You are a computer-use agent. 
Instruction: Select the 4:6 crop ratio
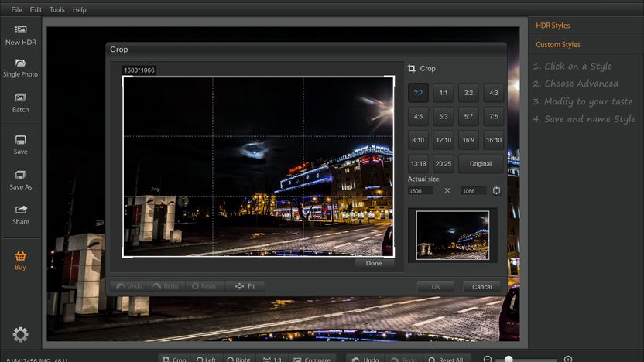(418, 117)
